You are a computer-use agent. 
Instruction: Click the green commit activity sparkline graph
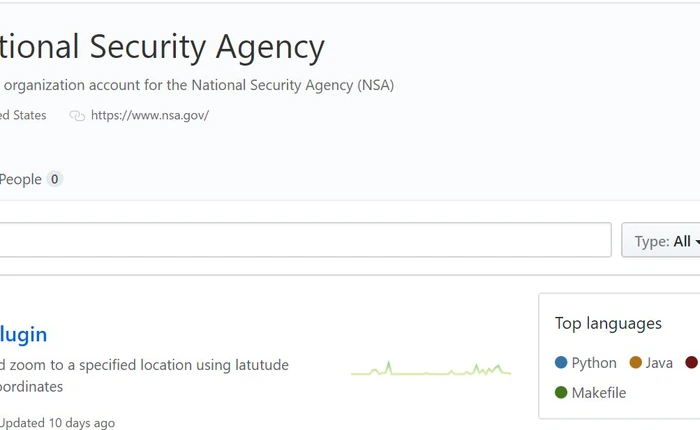tap(431, 370)
